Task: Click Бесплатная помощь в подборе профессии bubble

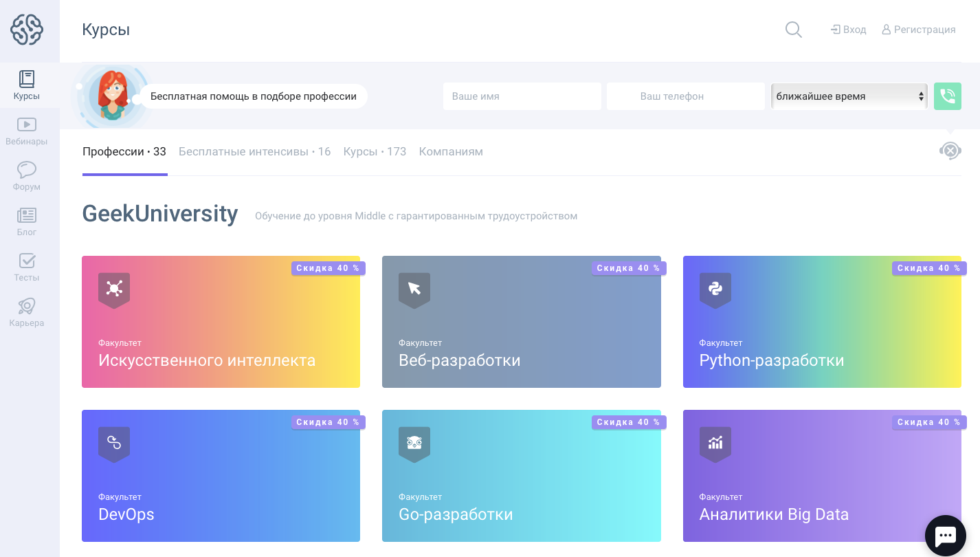Action: point(254,96)
